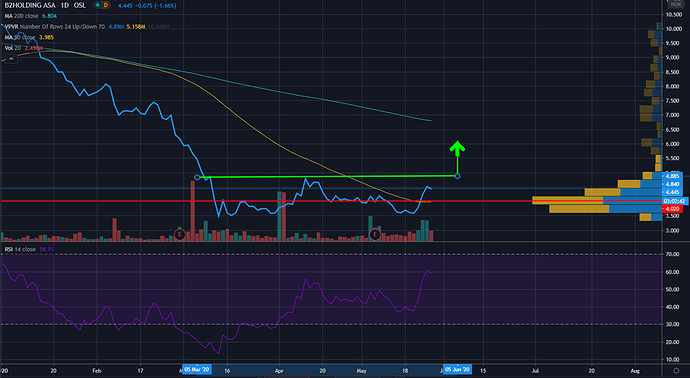Select the MA 50 close indicator label
Viewport: 690px width, 378px height.
pyautogui.click(x=20, y=37)
